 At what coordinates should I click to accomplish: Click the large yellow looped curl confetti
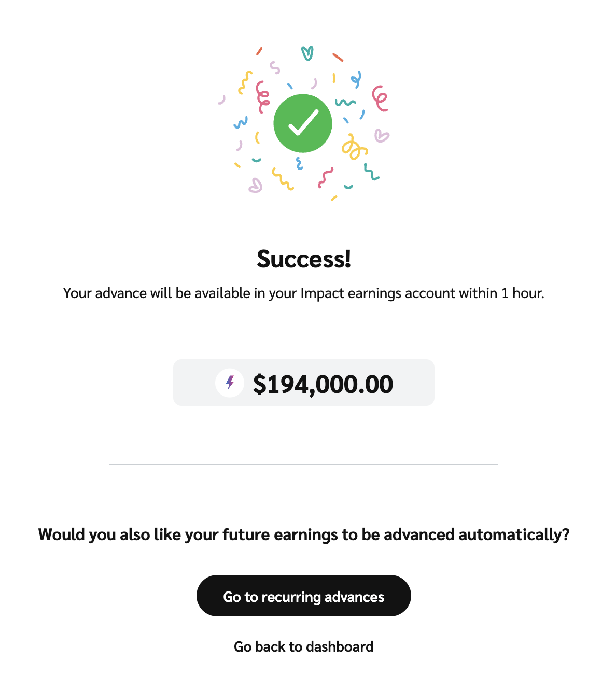pos(354,147)
